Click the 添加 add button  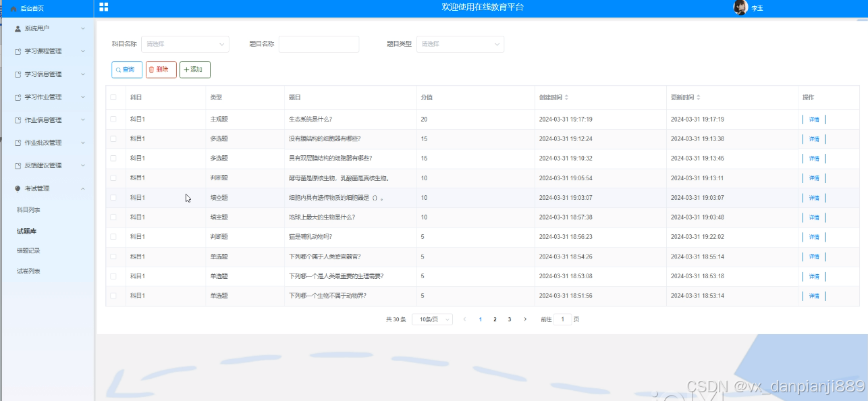pyautogui.click(x=195, y=70)
